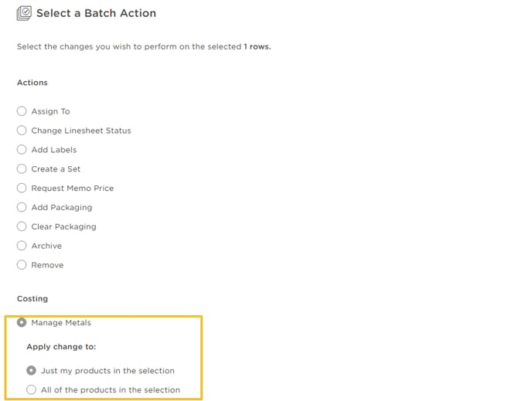The width and height of the screenshot is (532, 401).
Task: Choose the Archive action radio button
Action: pos(22,246)
